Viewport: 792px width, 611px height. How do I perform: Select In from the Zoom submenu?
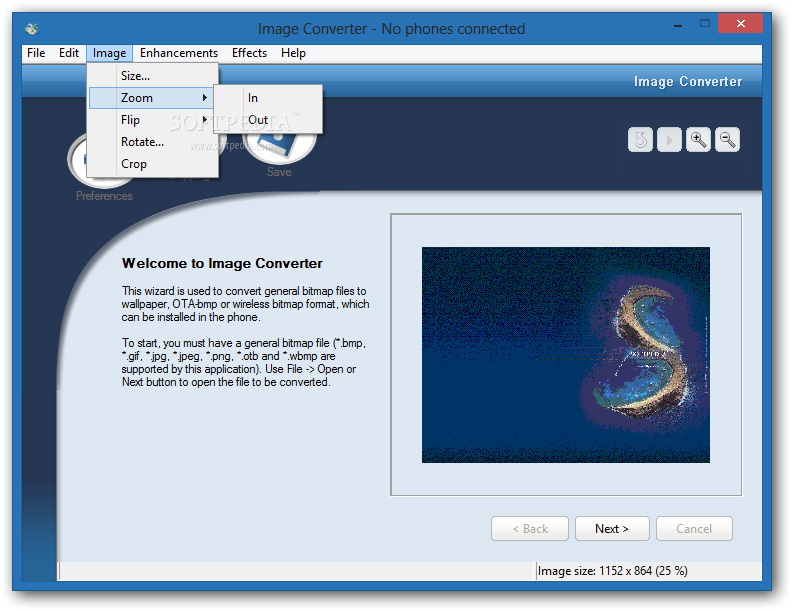268,98
